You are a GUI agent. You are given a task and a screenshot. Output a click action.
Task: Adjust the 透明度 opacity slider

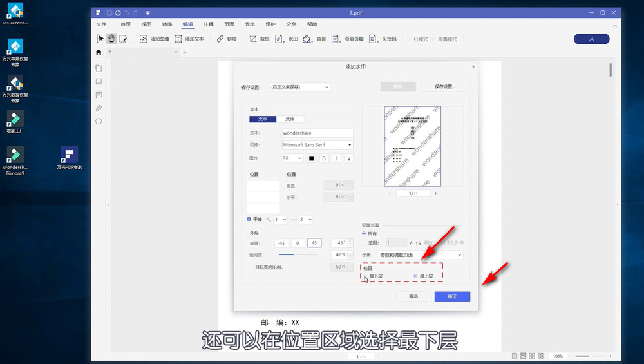pyautogui.click(x=298, y=254)
